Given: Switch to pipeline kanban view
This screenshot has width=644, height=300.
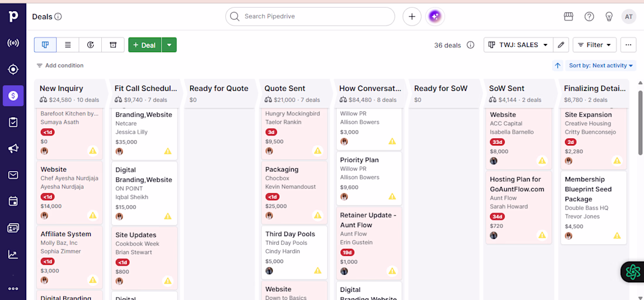Looking at the screenshot, I should [x=45, y=45].
